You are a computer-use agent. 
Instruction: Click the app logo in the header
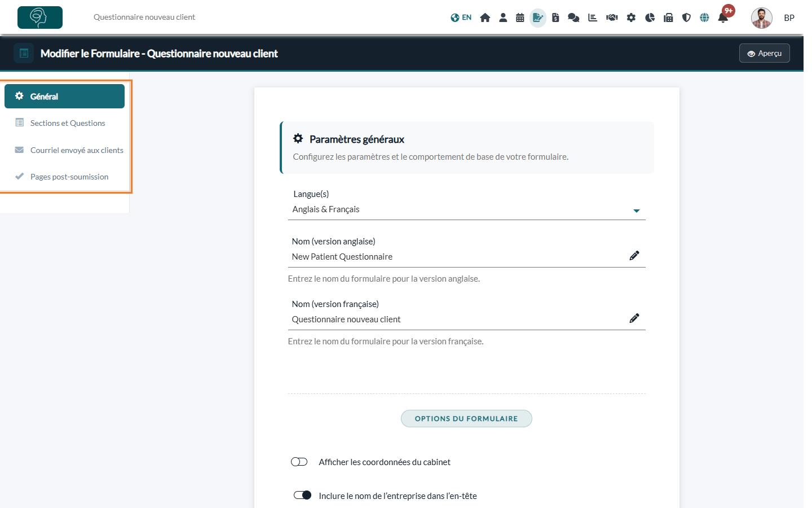[40, 17]
